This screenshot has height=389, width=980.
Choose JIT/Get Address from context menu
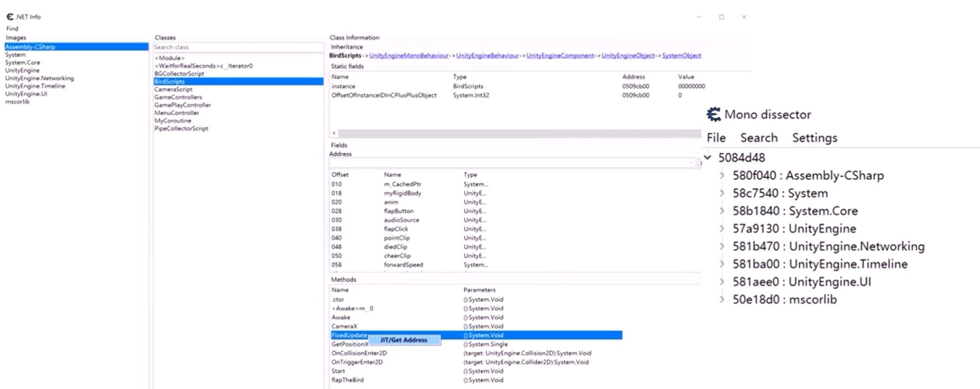pyautogui.click(x=403, y=340)
